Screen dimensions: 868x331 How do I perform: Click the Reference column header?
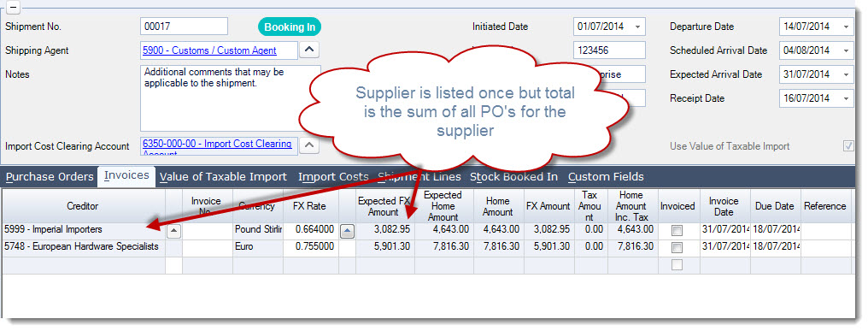tap(824, 206)
